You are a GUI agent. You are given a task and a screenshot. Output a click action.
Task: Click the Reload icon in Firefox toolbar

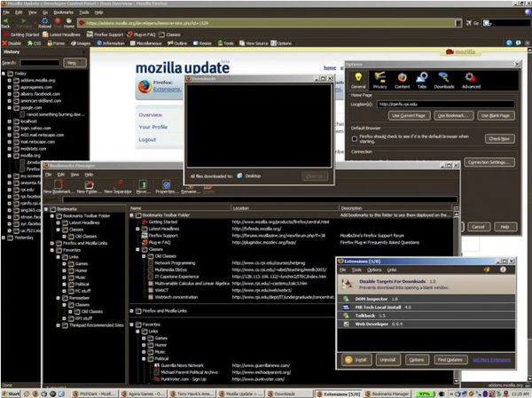tap(44, 22)
